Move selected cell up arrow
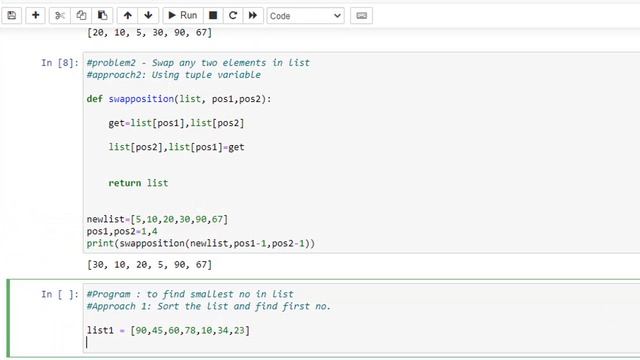The height and width of the screenshot is (360, 640). point(128,16)
